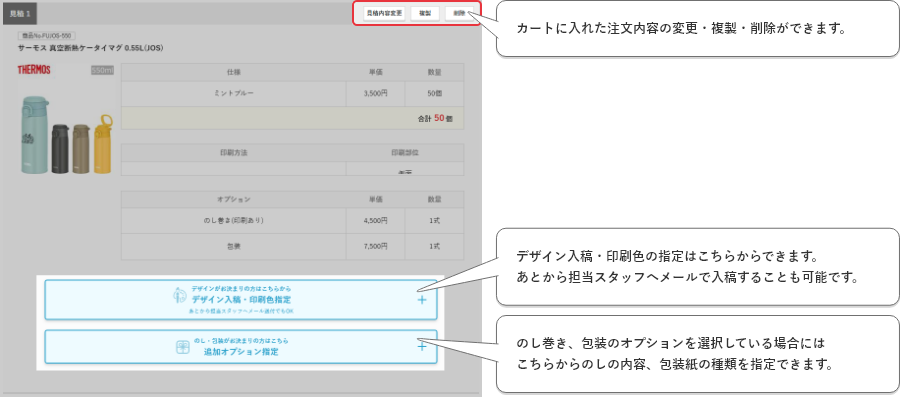This screenshot has height=397, width=900.
Task: Click the 50個 quantity cell
Action: click(435, 94)
